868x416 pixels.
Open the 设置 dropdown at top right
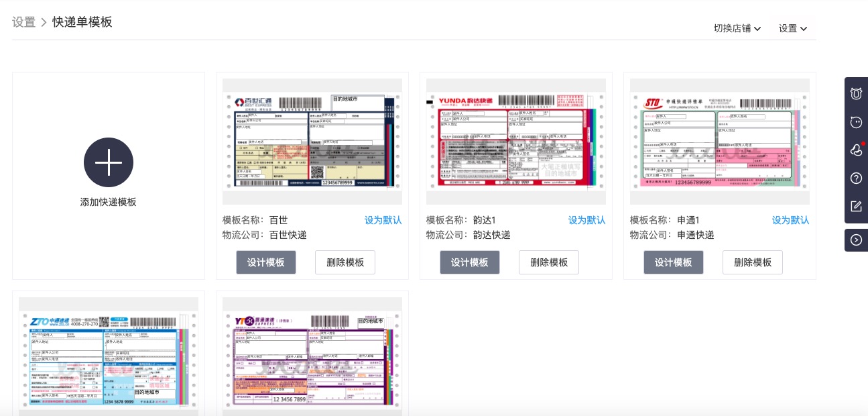coord(792,28)
